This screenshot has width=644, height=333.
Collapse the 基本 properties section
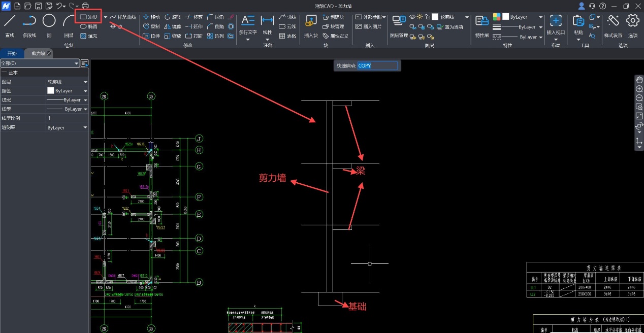4,73
